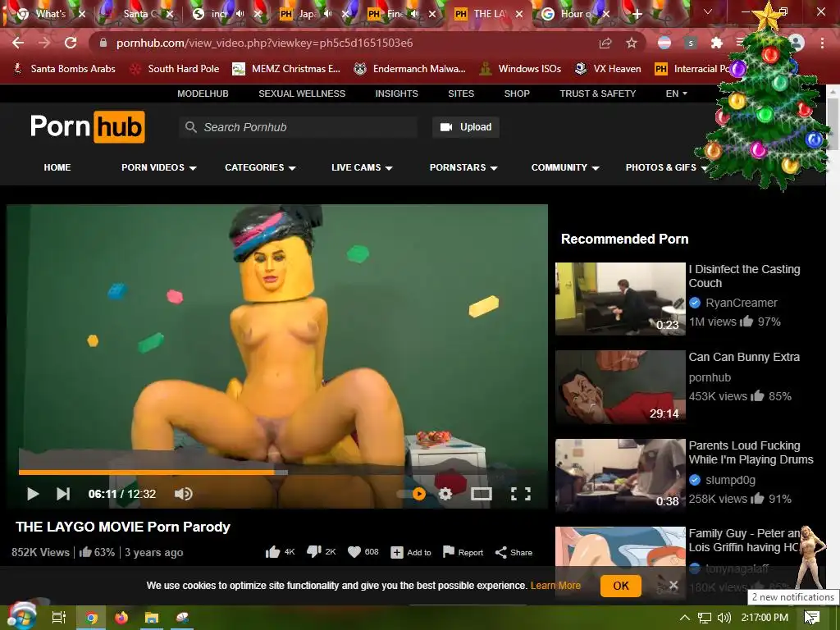This screenshot has width=840, height=630.
Task: Open Firefox from the taskbar
Action: [x=121, y=618]
